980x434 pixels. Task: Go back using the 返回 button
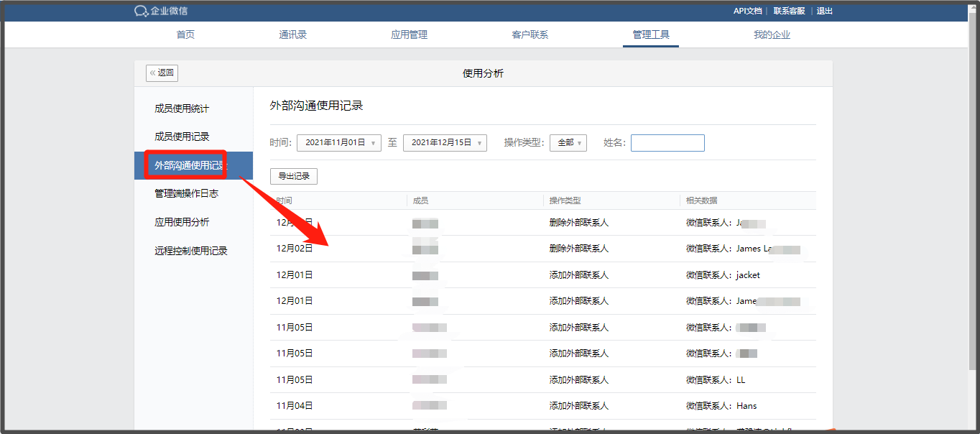162,73
